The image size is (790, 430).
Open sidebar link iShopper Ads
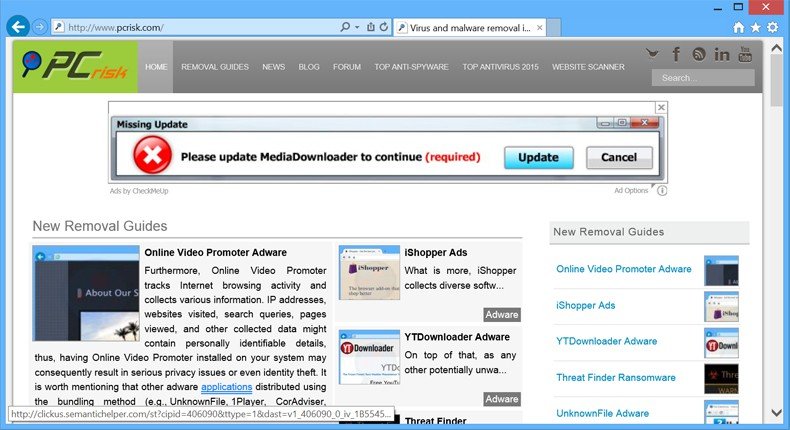tap(585, 305)
